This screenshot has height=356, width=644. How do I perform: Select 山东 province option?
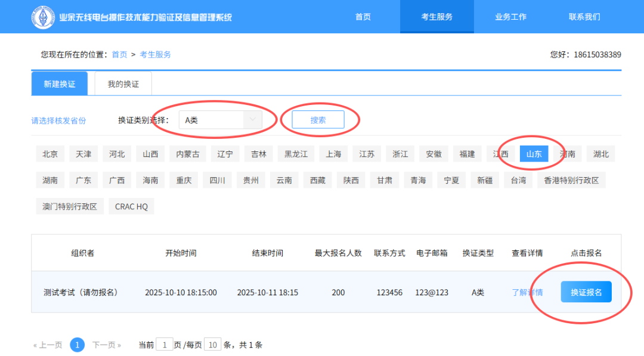[x=534, y=154]
